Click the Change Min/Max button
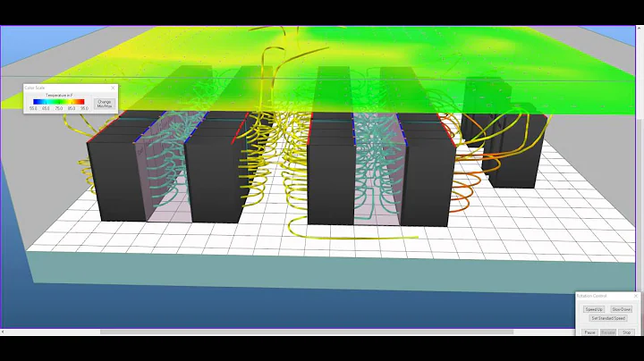Viewport: 644px width, 361px height. (x=105, y=104)
